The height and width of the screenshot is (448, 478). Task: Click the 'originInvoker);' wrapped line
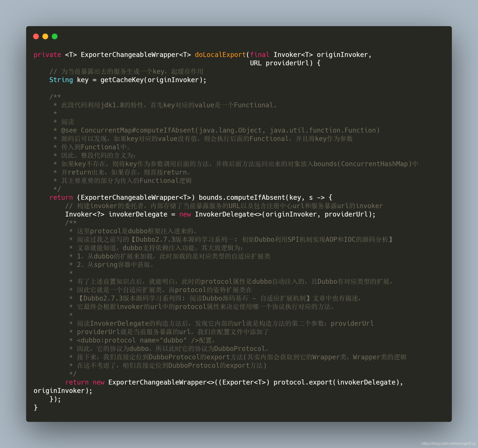tap(63, 391)
